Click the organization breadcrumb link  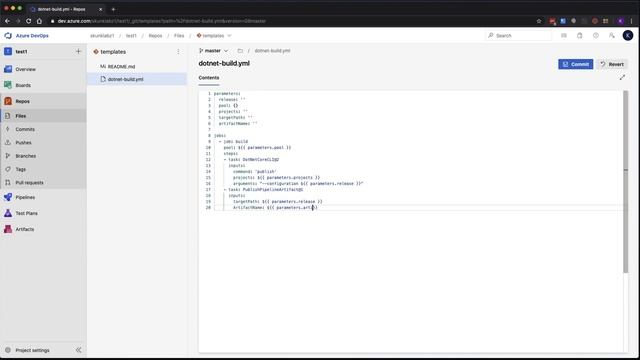click(x=102, y=36)
